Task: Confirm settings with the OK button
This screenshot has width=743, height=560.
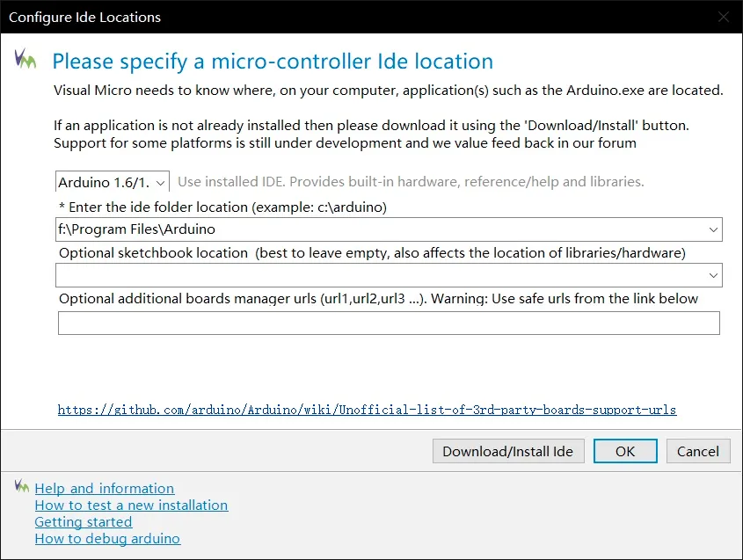Action: (x=625, y=451)
